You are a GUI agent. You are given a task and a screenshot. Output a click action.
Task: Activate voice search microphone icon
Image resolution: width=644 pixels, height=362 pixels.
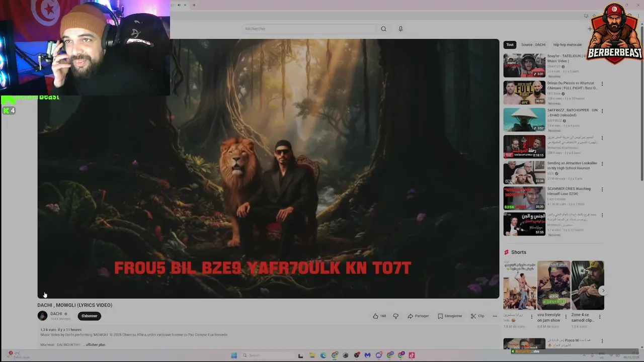click(400, 29)
